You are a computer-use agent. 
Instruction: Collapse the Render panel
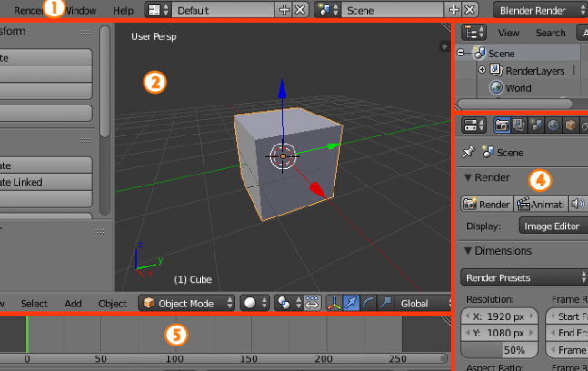click(468, 177)
